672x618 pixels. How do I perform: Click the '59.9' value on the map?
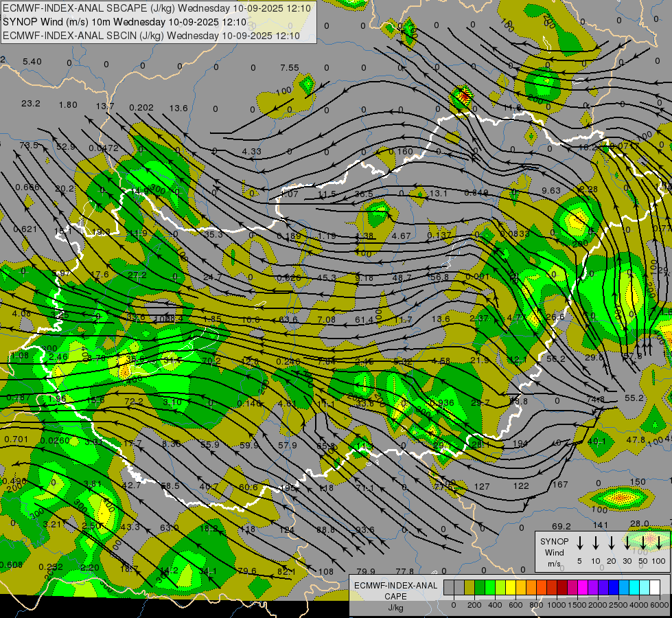pos(249,445)
